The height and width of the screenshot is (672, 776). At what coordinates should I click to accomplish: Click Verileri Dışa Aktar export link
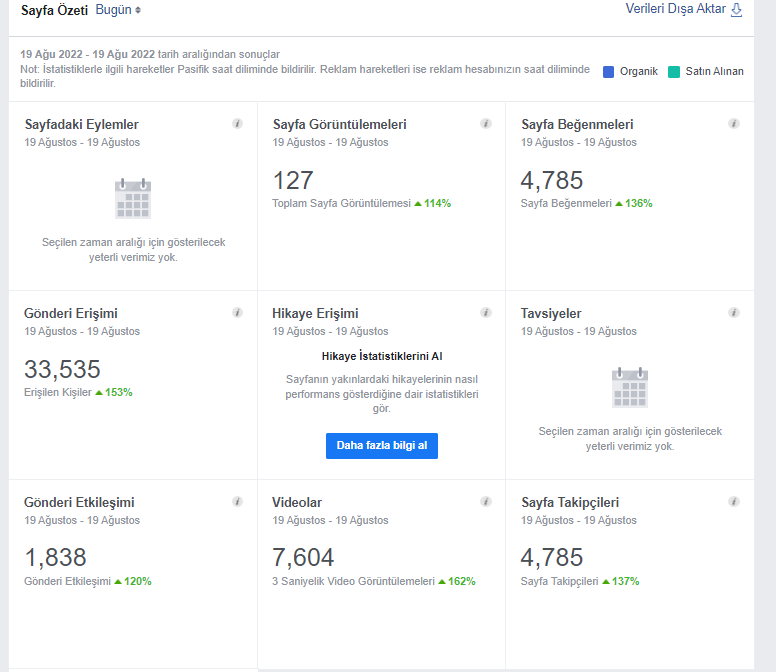(x=675, y=9)
